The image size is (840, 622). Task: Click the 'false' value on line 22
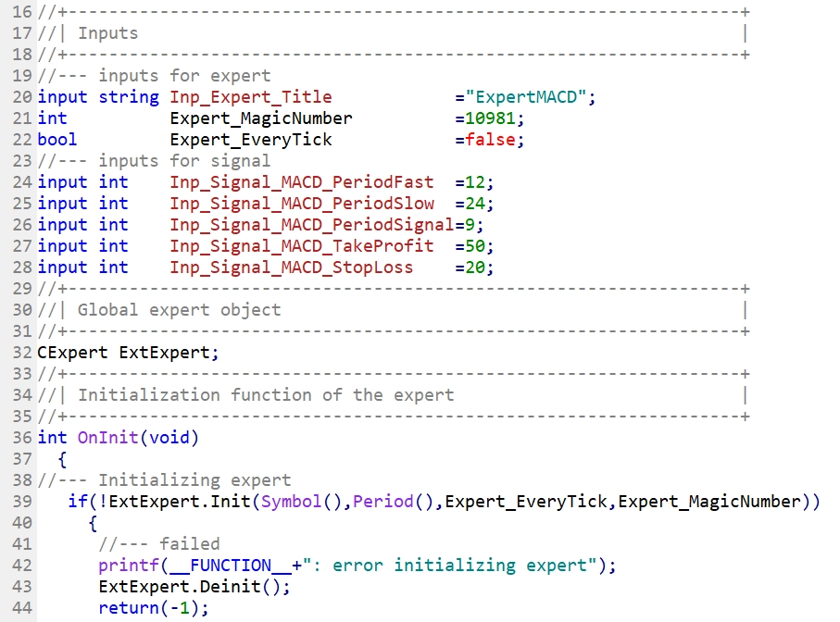(x=490, y=140)
